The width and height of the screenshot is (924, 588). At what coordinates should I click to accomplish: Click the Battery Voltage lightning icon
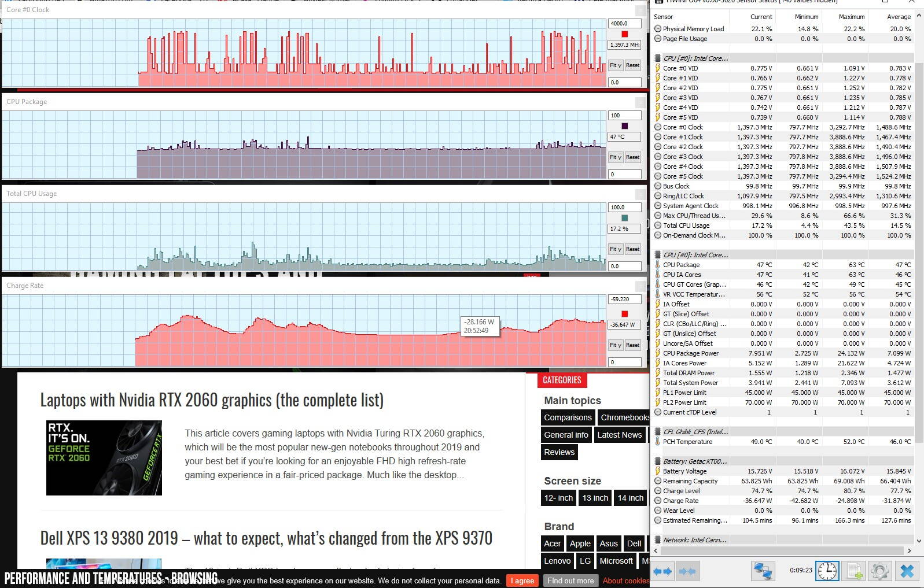(658, 471)
